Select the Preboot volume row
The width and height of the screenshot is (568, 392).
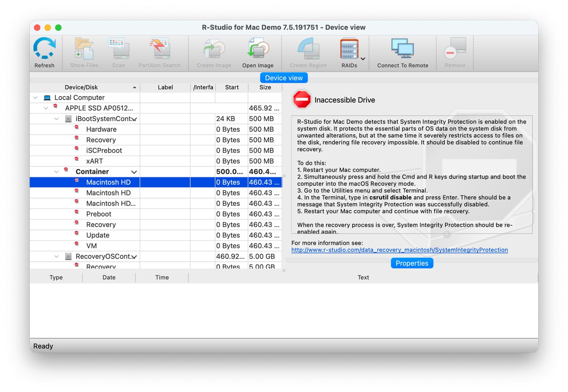(x=156, y=214)
